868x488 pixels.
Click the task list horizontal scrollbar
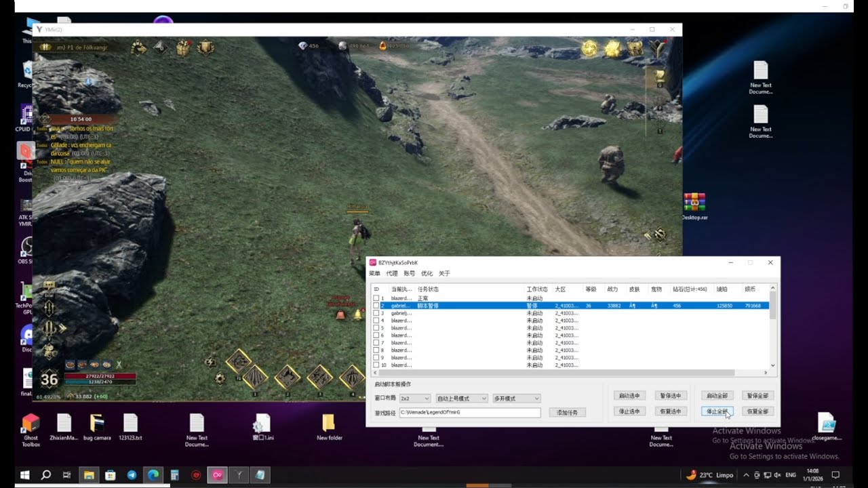pos(570,373)
